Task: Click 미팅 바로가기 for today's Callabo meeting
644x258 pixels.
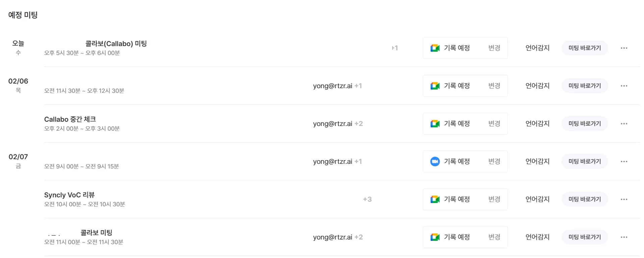Action: point(585,48)
